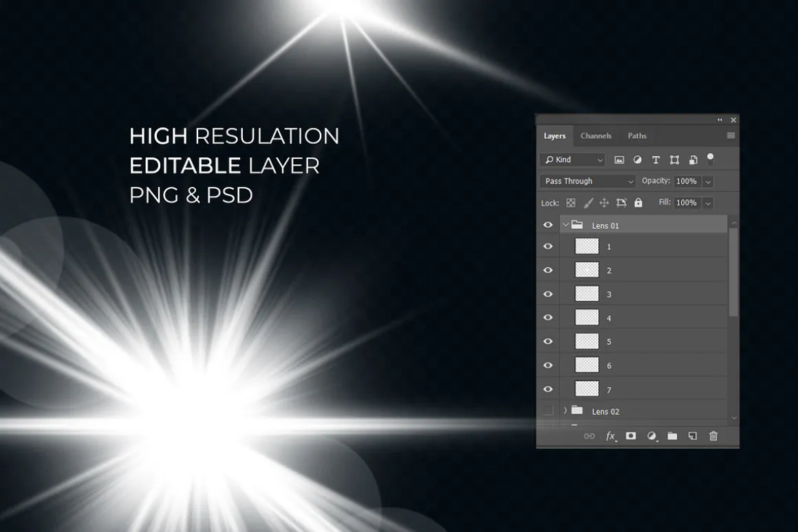Close the Layers panel
This screenshot has height=532, width=798.
pos(733,120)
